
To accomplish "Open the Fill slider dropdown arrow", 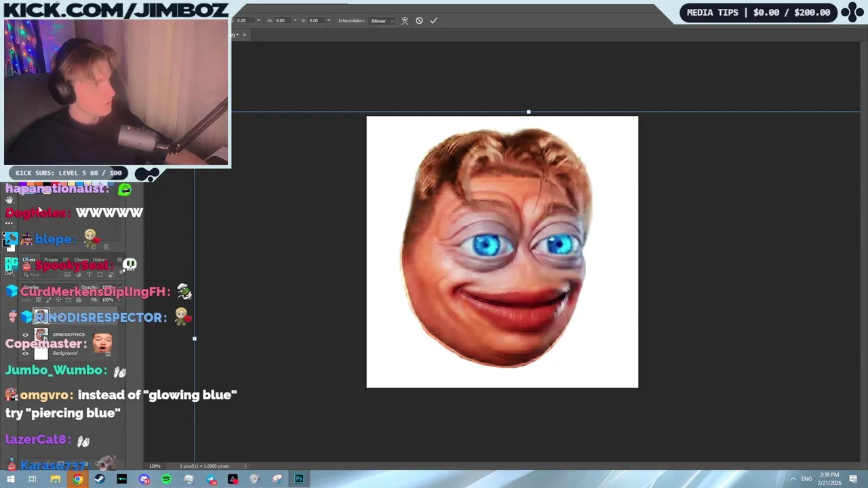I will (x=119, y=300).
